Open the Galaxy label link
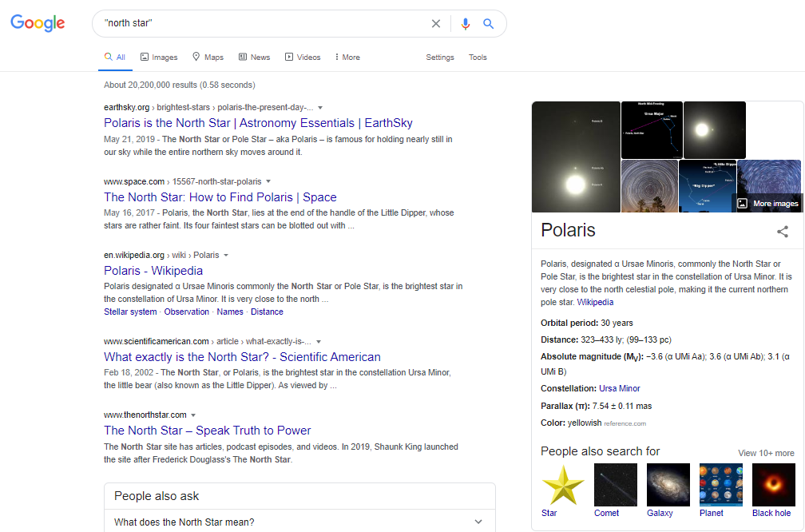This screenshot has height=532, width=805. coord(660,513)
